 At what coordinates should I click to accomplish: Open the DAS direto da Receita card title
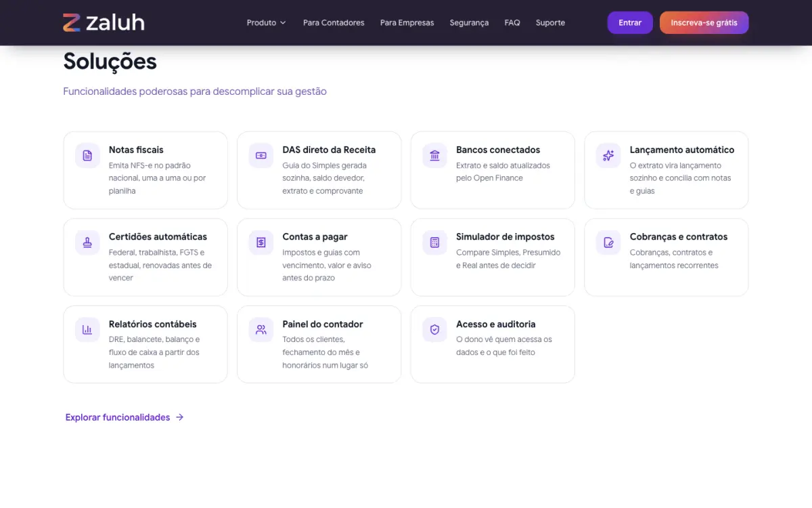pyautogui.click(x=329, y=150)
